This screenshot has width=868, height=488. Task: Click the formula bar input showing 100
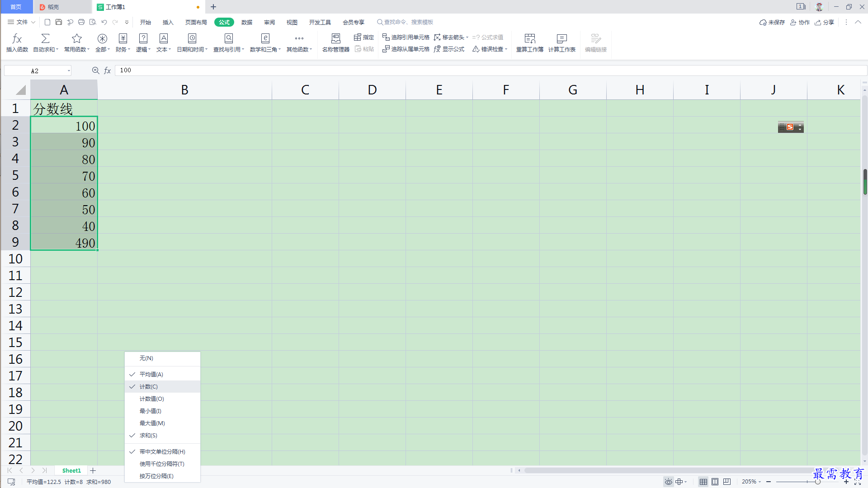(491, 70)
